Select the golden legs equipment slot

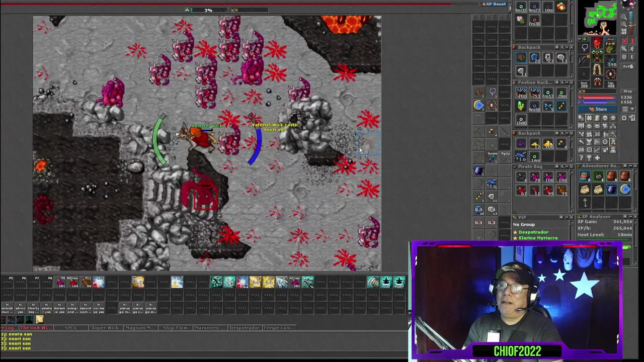[597, 69]
